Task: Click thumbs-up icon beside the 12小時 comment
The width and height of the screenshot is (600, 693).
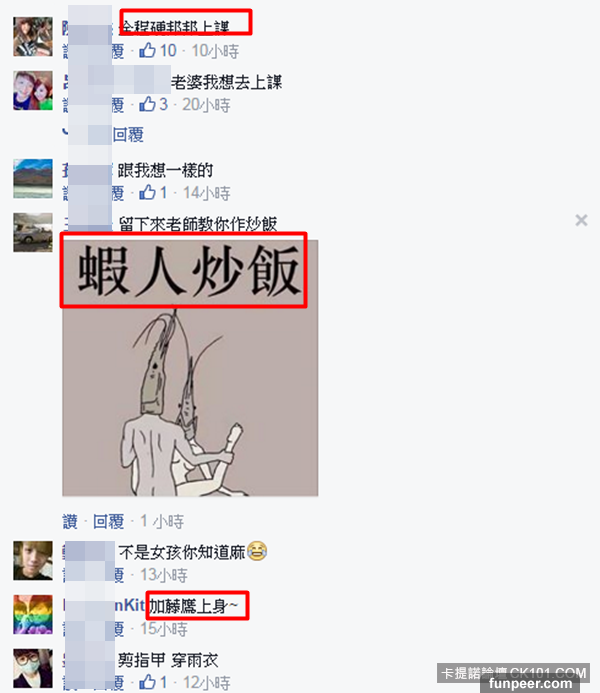Action: click(x=148, y=682)
